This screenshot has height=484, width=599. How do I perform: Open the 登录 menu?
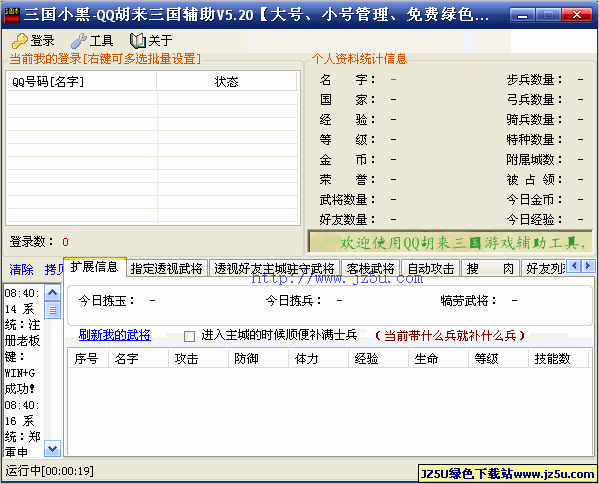tap(34, 41)
